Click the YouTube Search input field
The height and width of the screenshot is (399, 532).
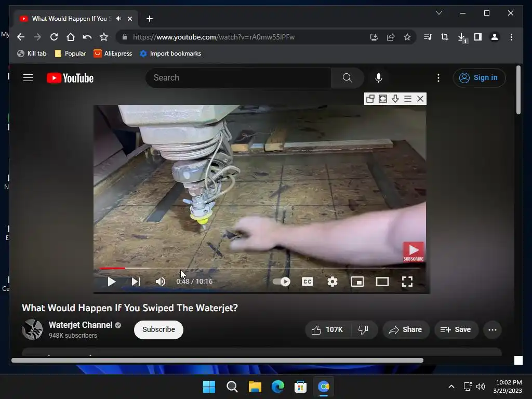click(238, 78)
